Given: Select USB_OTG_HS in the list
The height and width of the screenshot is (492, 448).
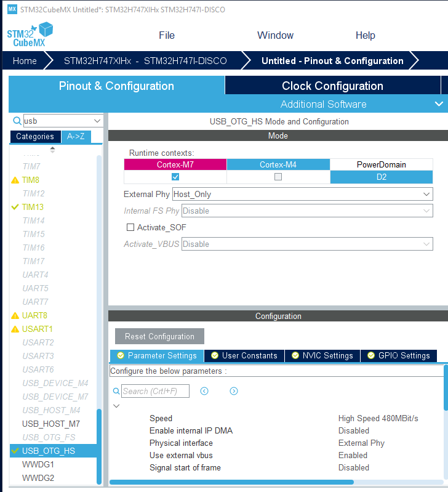Looking at the screenshot, I should click(54, 451).
